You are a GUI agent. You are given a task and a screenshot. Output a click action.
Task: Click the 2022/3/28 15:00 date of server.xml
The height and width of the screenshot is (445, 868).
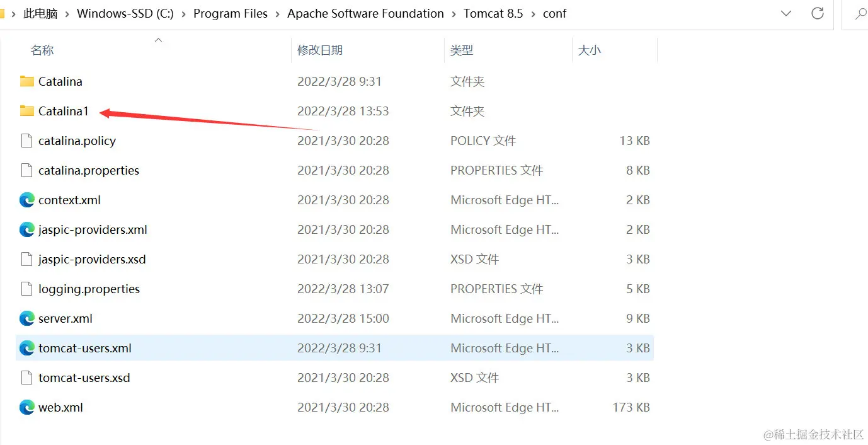pos(343,318)
